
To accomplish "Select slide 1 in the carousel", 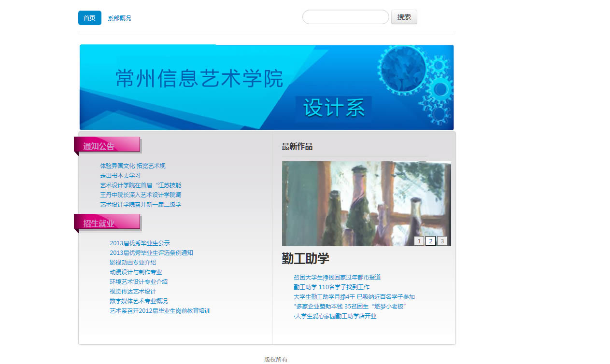I will click(x=419, y=241).
